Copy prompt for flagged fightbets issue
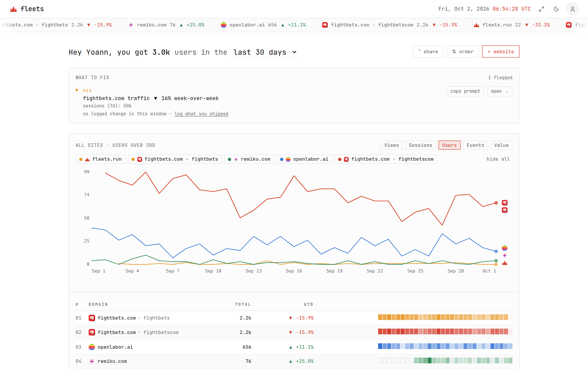Viewport: 588px width, 369px height. (x=465, y=91)
